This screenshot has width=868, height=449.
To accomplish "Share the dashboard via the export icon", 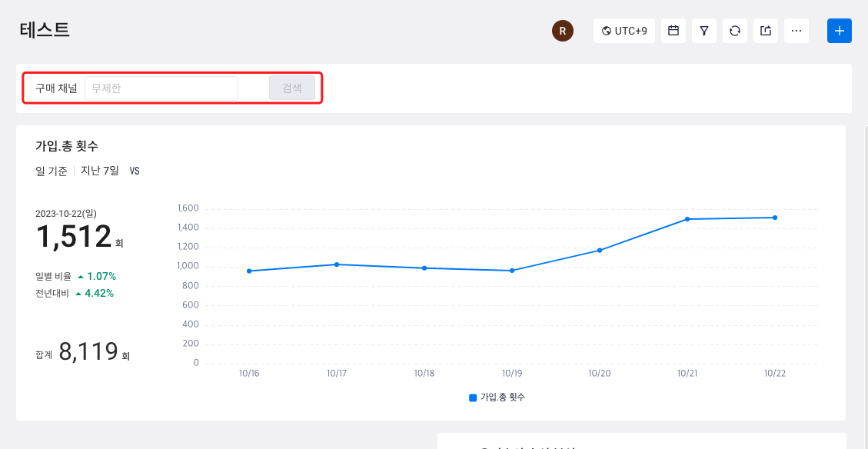I will (x=765, y=31).
